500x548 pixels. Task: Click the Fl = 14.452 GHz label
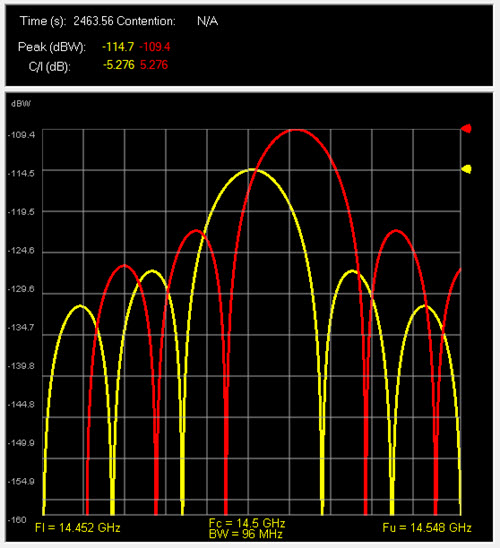point(78,528)
